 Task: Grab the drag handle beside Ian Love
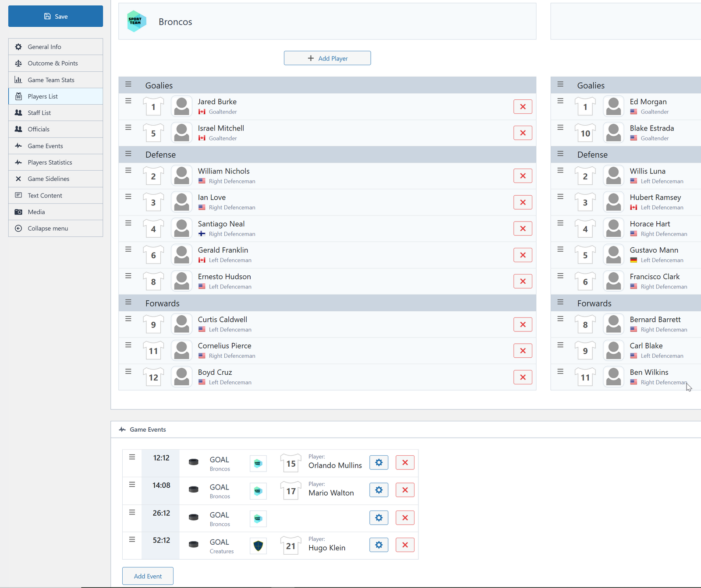pyautogui.click(x=128, y=197)
